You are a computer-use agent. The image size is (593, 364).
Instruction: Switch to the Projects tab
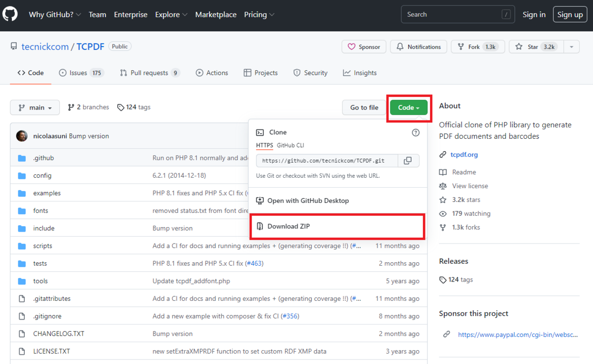tap(260, 73)
